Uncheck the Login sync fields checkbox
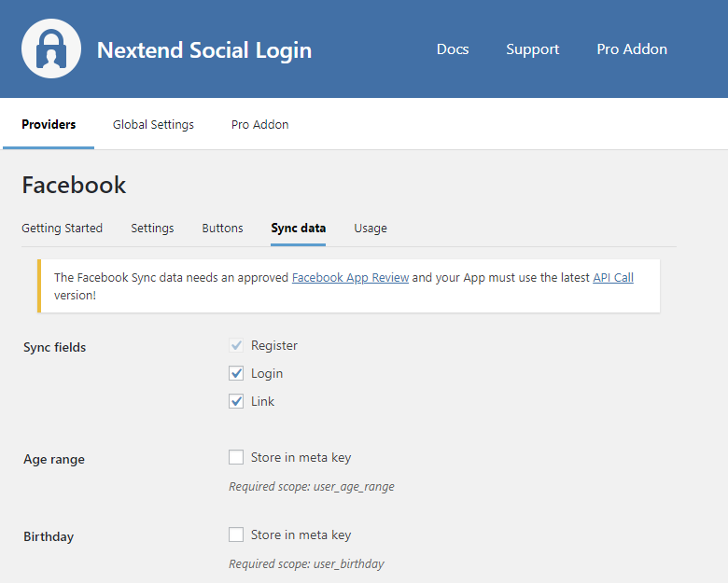728x583 pixels. [236, 373]
